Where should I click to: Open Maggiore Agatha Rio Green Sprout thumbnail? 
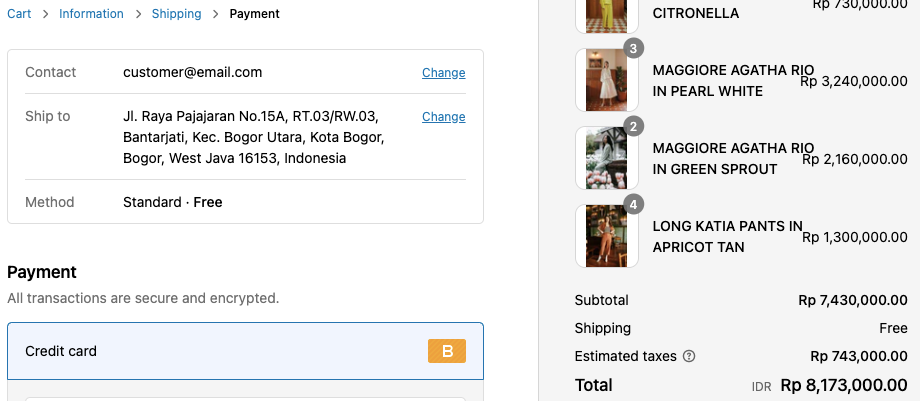[x=606, y=158]
